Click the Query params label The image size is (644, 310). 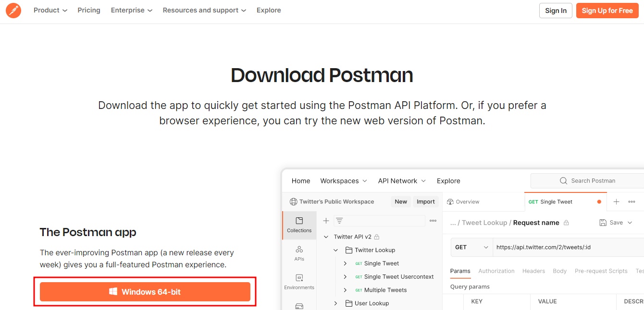click(x=470, y=286)
